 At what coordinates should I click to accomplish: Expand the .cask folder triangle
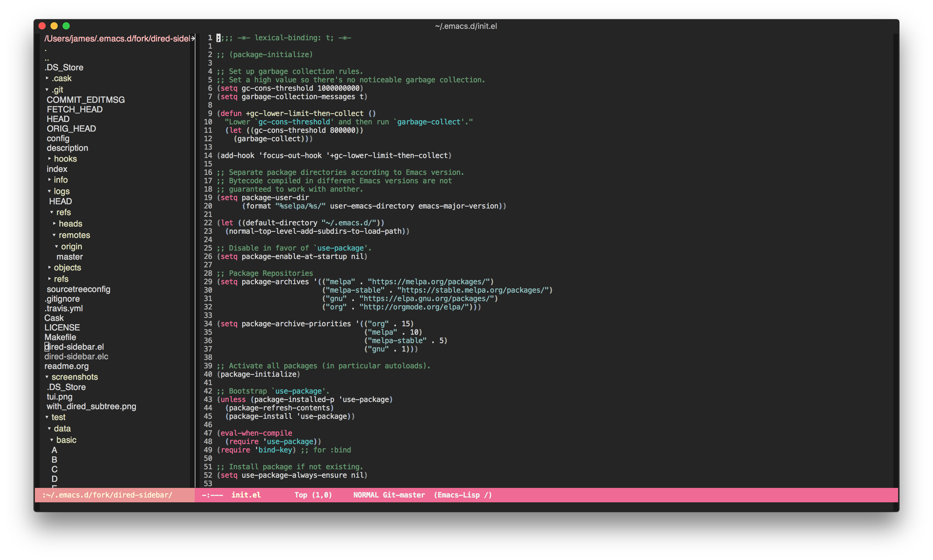pyautogui.click(x=47, y=78)
